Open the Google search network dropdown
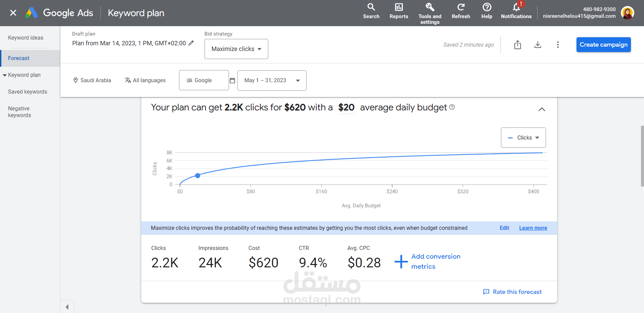644x313 pixels. (204, 80)
